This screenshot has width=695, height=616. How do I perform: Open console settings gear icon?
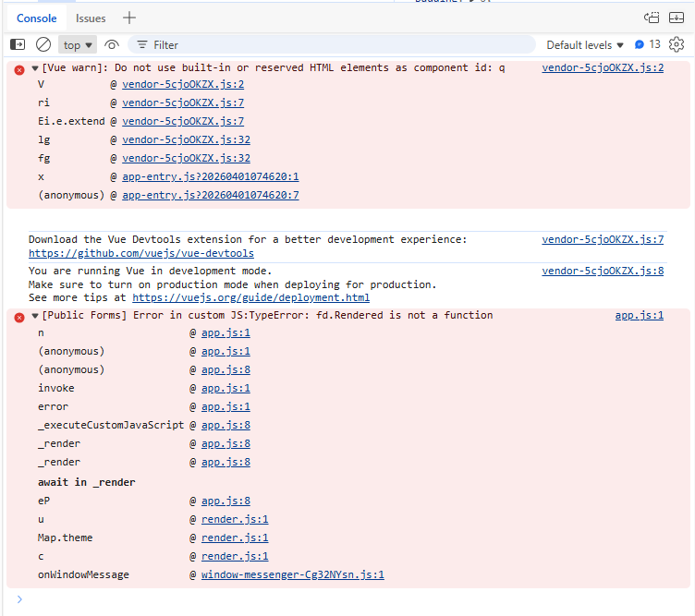coord(677,44)
